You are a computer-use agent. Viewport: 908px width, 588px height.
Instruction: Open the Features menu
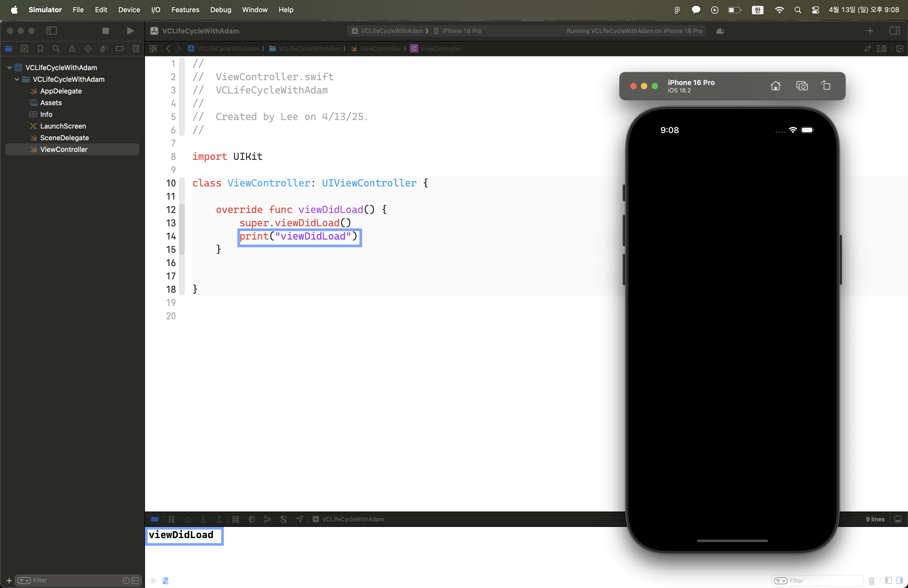[x=185, y=10]
